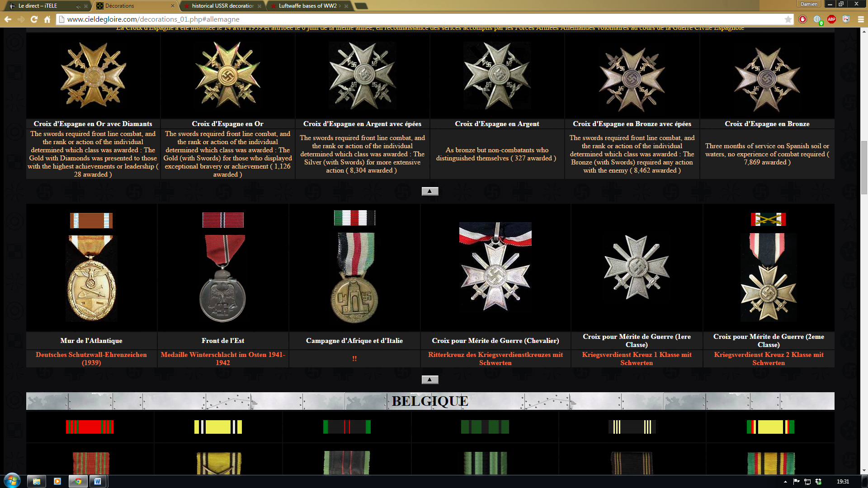
Task: Click the Kaspersky shield extension icon
Action: coord(846,19)
